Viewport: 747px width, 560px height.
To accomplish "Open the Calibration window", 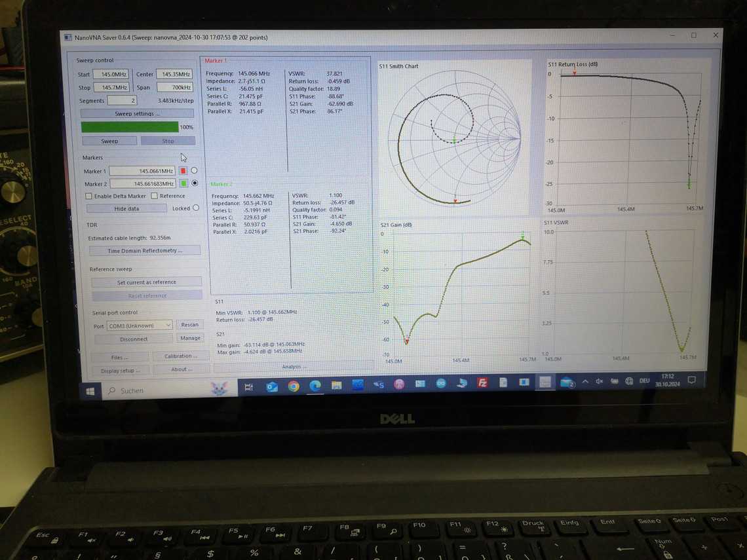I will coord(181,356).
